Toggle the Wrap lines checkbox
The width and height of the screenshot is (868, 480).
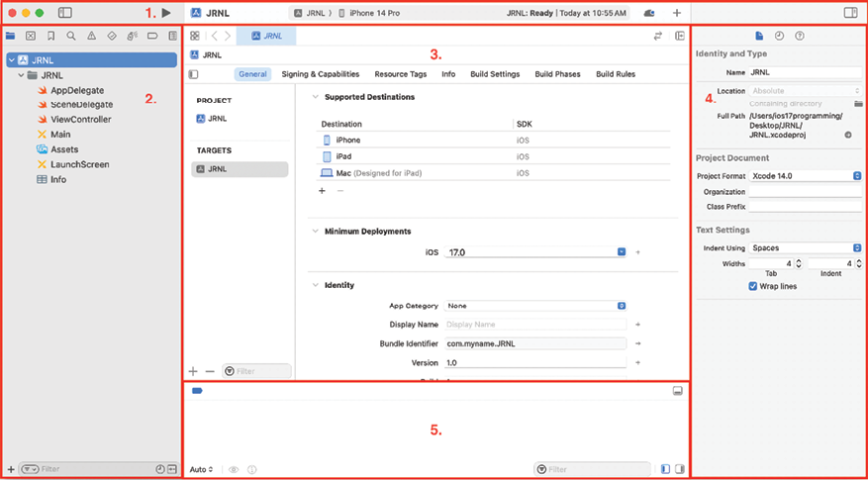click(x=753, y=286)
